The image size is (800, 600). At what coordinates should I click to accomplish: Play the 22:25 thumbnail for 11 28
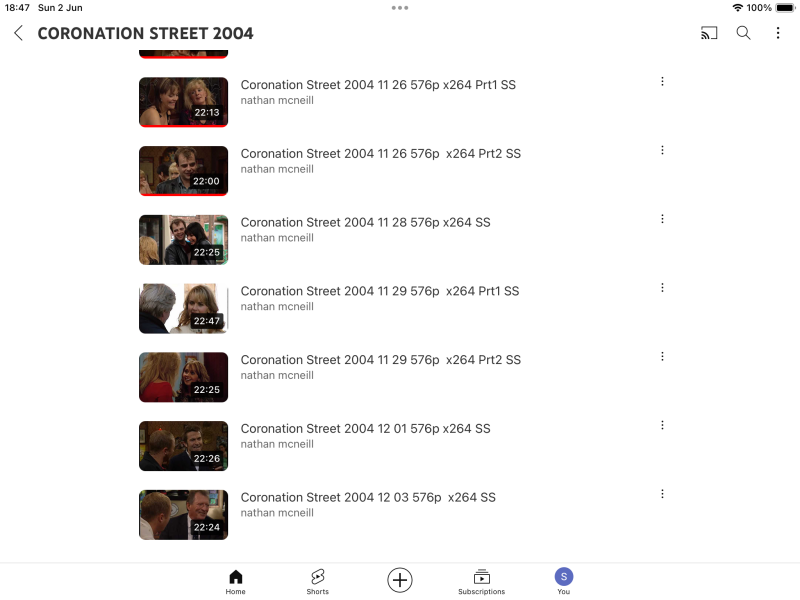[184, 240]
